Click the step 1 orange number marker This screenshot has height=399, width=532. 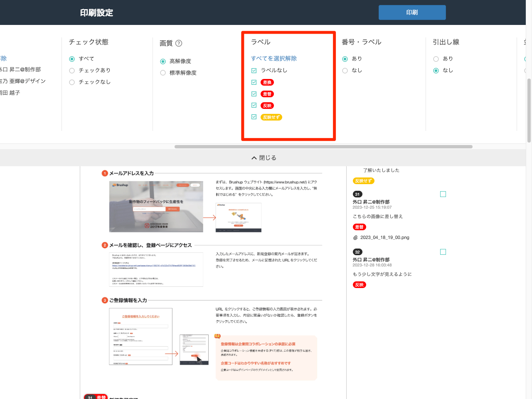pos(105,173)
